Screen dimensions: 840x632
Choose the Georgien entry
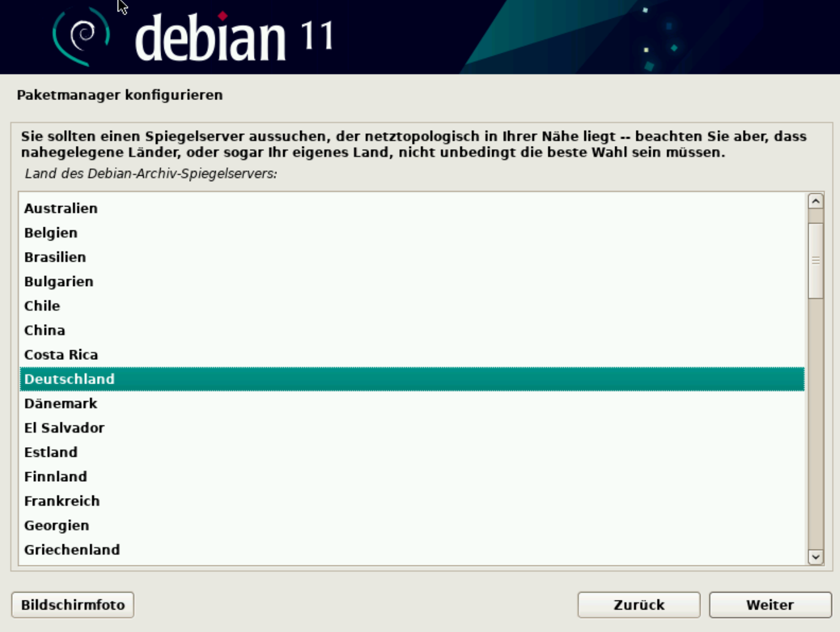tap(412, 525)
